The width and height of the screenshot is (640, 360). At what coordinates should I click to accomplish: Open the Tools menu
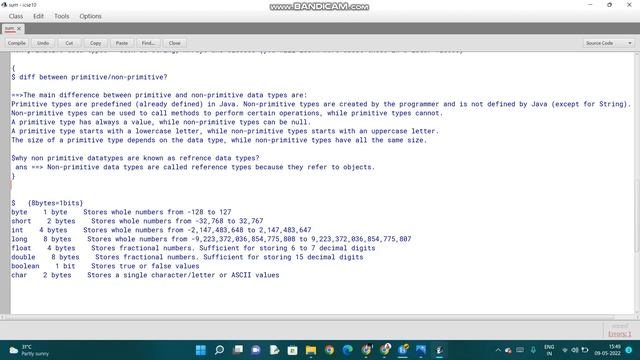(x=62, y=16)
